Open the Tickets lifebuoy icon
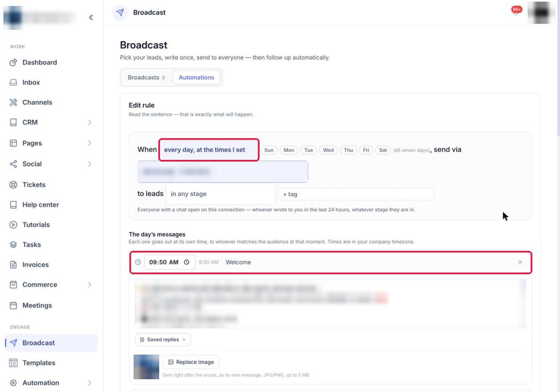560x392 pixels. (13, 185)
